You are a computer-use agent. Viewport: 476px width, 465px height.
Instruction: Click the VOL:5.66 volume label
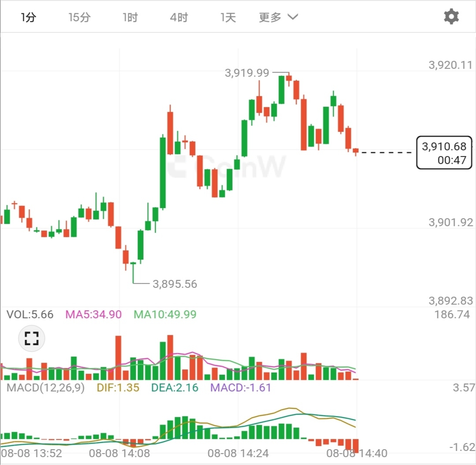pos(30,314)
